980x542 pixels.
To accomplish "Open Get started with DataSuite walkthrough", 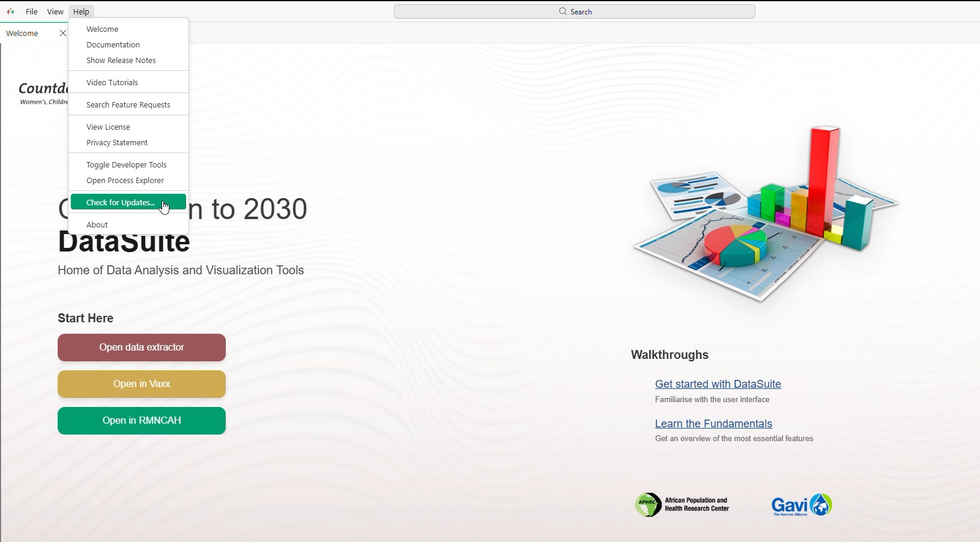I will (718, 384).
